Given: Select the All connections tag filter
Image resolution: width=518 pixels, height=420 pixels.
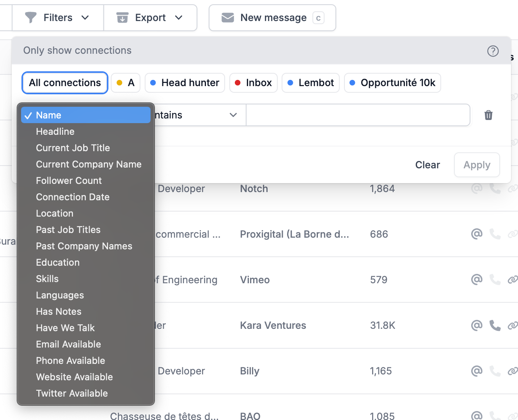Looking at the screenshot, I should point(65,83).
